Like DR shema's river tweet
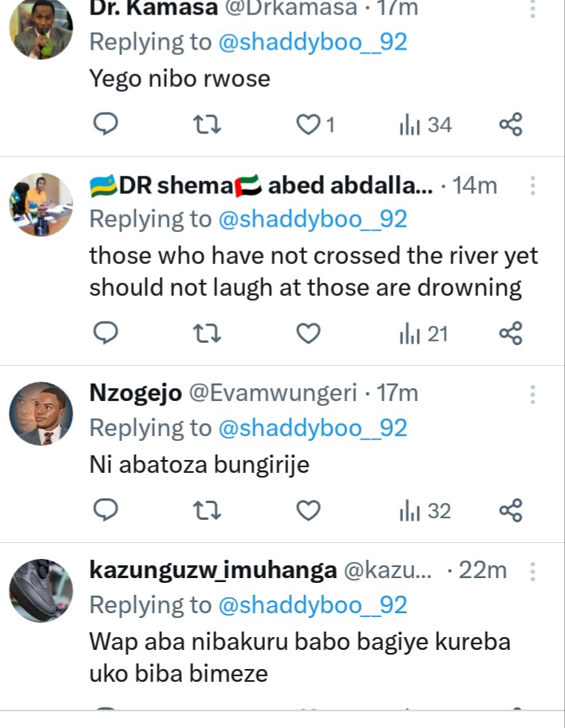Viewport: 565px width, 728px height. pos(308,333)
